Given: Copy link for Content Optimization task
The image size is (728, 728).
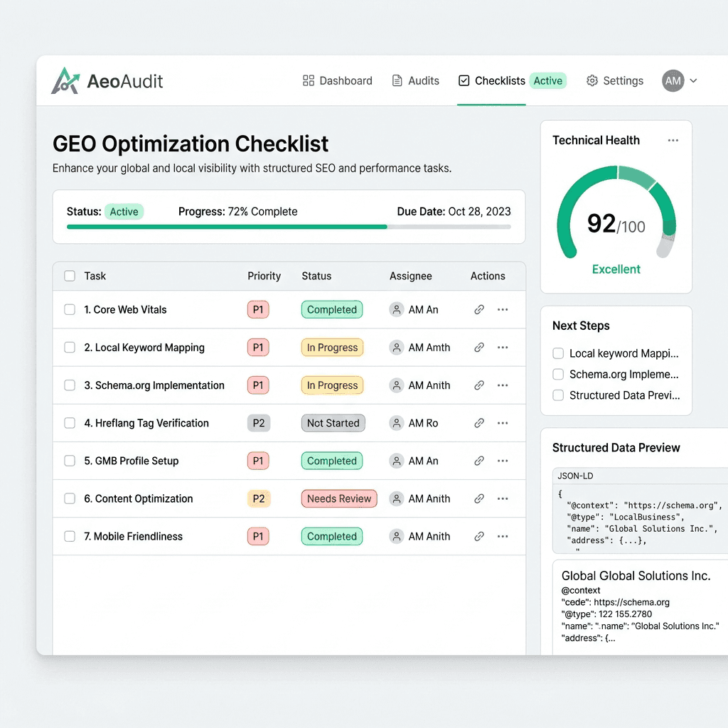Looking at the screenshot, I should [x=479, y=498].
